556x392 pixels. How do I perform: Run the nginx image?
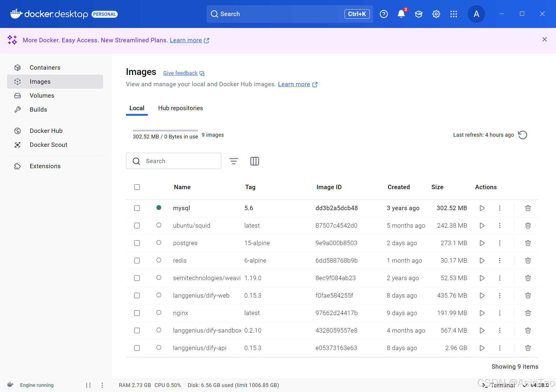tap(482, 313)
